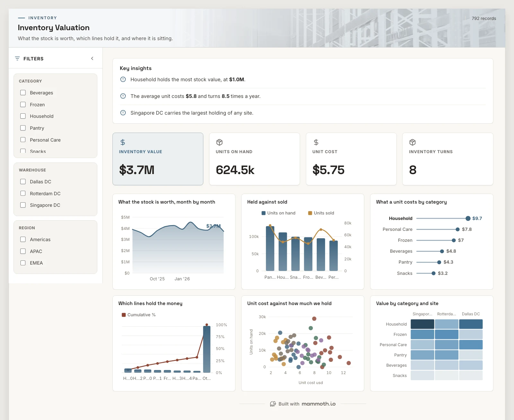Click the mammoth logo icon in the footer

pyautogui.click(x=273, y=404)
